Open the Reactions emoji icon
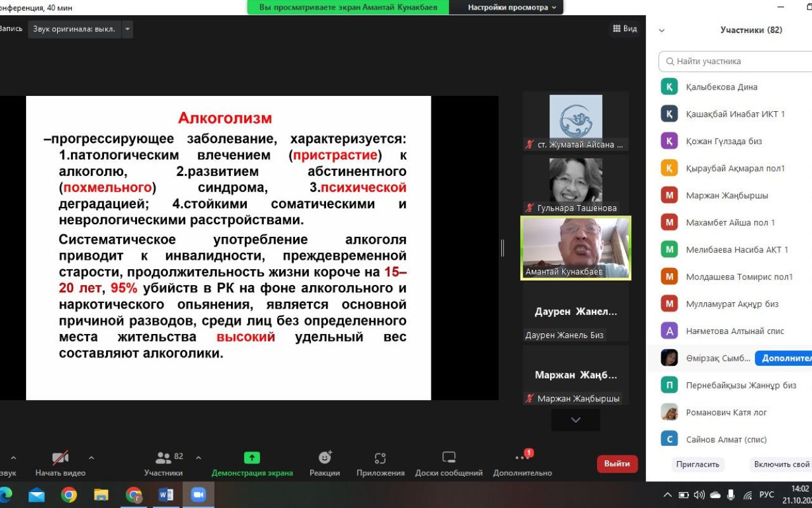This screenshot has width=812, height=508. 325,458
